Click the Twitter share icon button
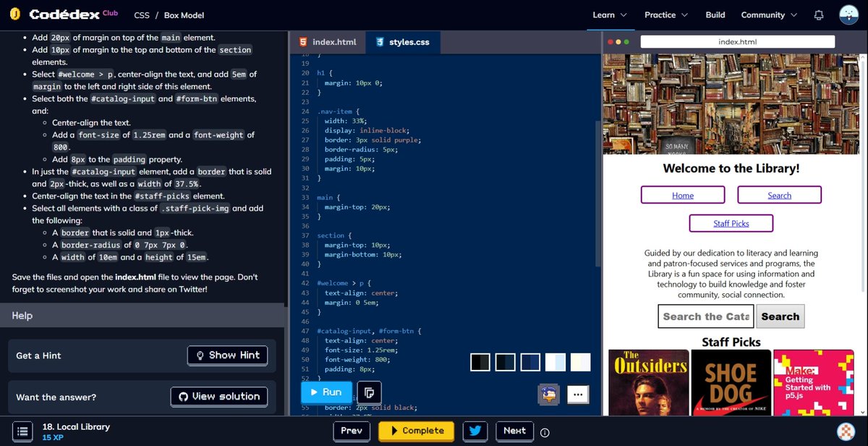Image resolution: width=868 pixels, height=446 pixels. point(475,431)
